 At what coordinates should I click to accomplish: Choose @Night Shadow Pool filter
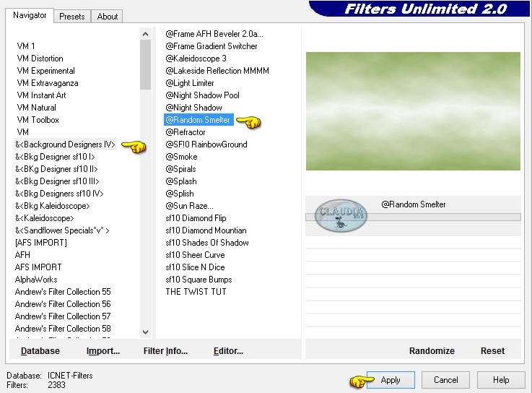point(202,95)
